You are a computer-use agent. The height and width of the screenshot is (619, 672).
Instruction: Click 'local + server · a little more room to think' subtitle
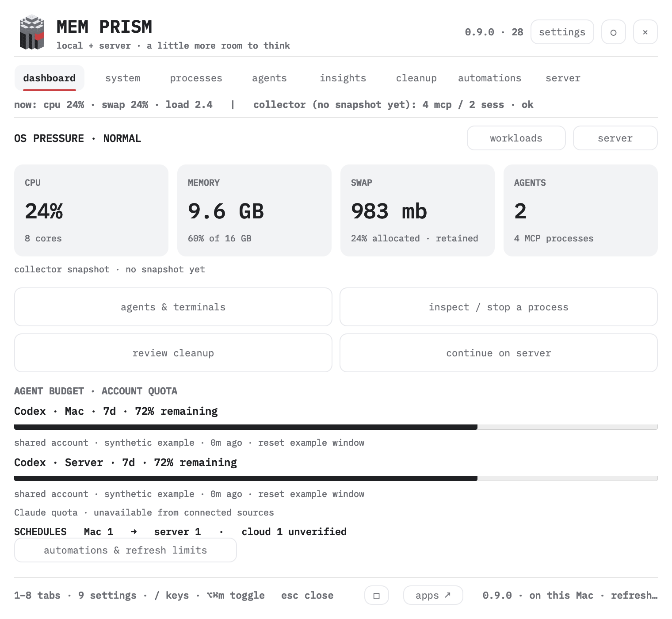click(173, 46)
